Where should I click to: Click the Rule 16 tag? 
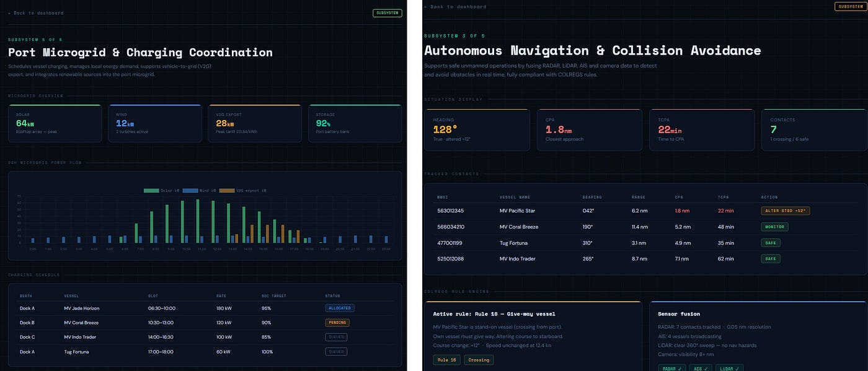(446, 360)
